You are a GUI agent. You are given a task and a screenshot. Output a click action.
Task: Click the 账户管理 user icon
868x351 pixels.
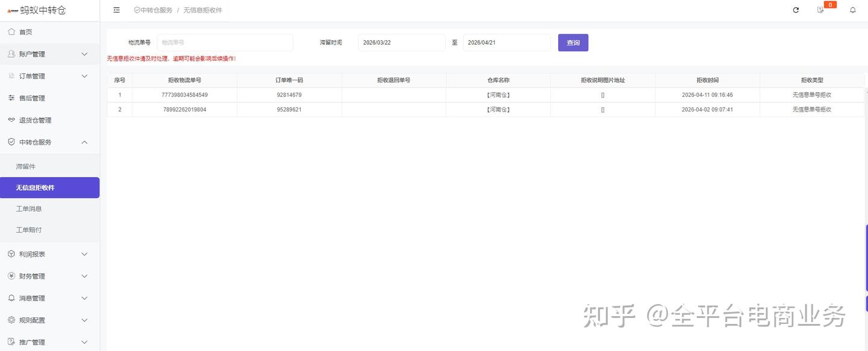[x=11, y=54]
